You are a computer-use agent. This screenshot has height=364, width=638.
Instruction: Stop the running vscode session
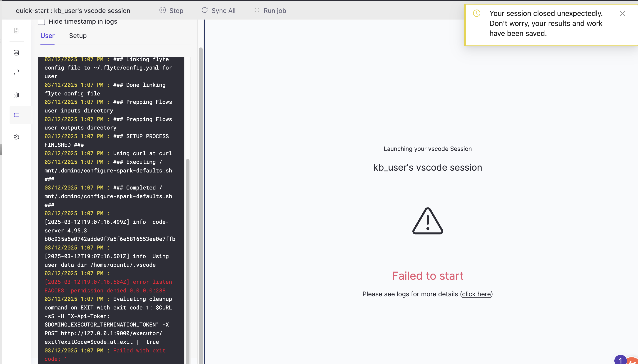(172, 10)
